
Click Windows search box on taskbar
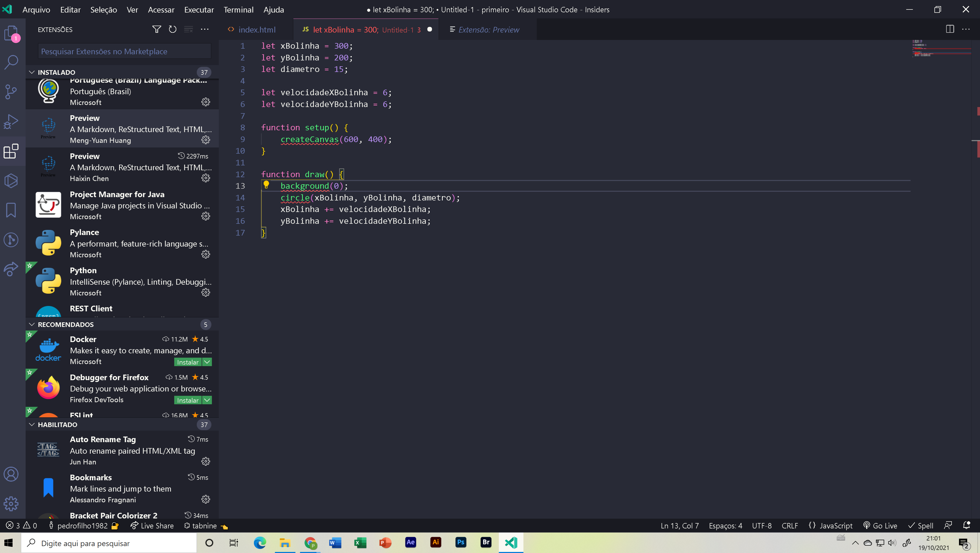coord(109,543)
